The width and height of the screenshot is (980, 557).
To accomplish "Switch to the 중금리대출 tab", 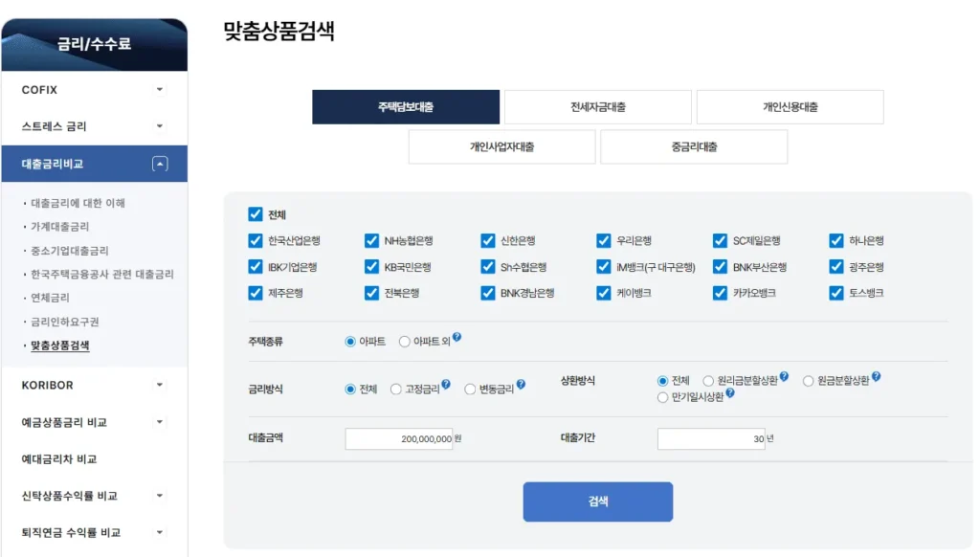I will click(693, 146).
